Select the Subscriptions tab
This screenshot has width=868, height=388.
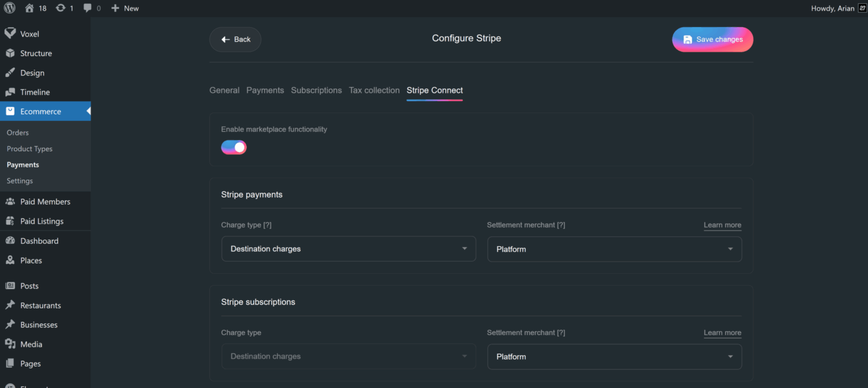coord(316,90)
